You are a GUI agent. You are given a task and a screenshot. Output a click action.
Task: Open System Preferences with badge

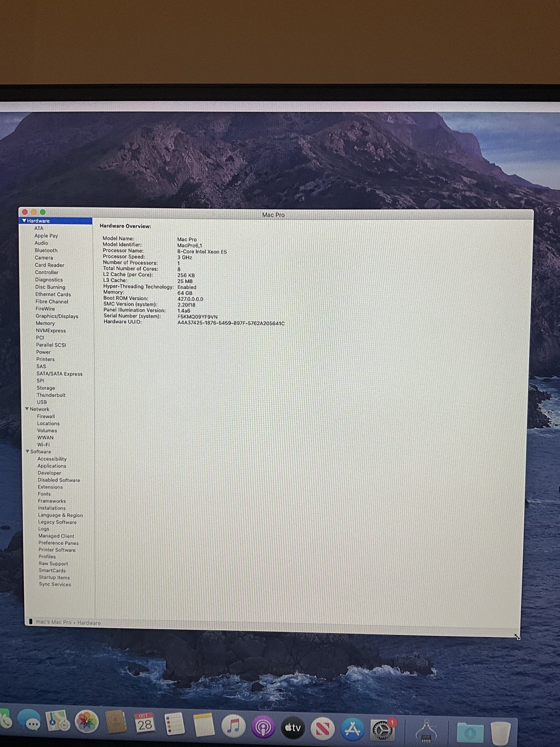383,730
